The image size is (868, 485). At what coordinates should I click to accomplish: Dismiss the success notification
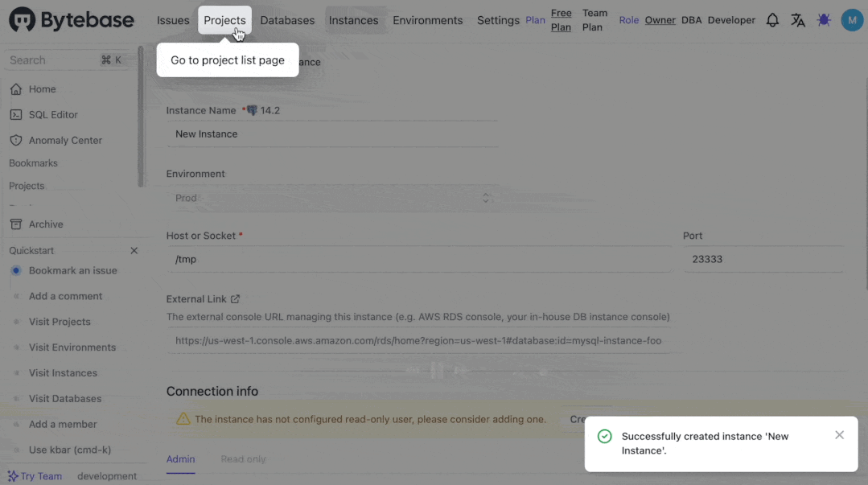point(839,435)
